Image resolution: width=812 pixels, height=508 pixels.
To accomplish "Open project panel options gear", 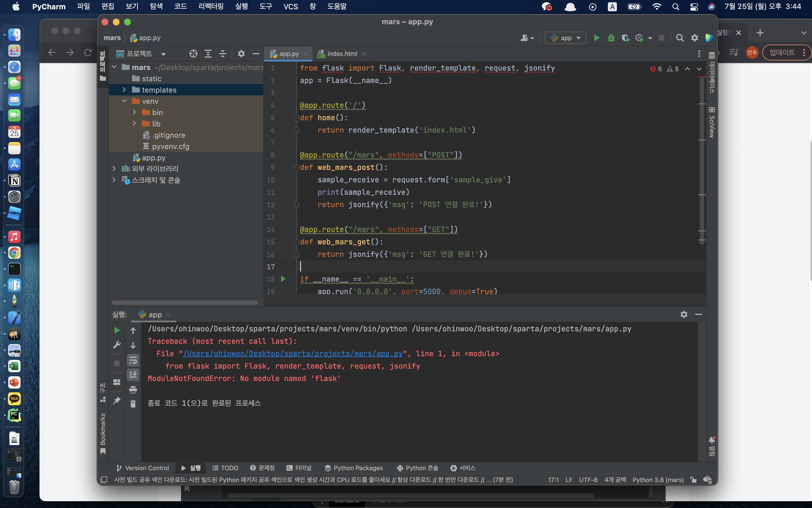I will click(x=241, y=54).
